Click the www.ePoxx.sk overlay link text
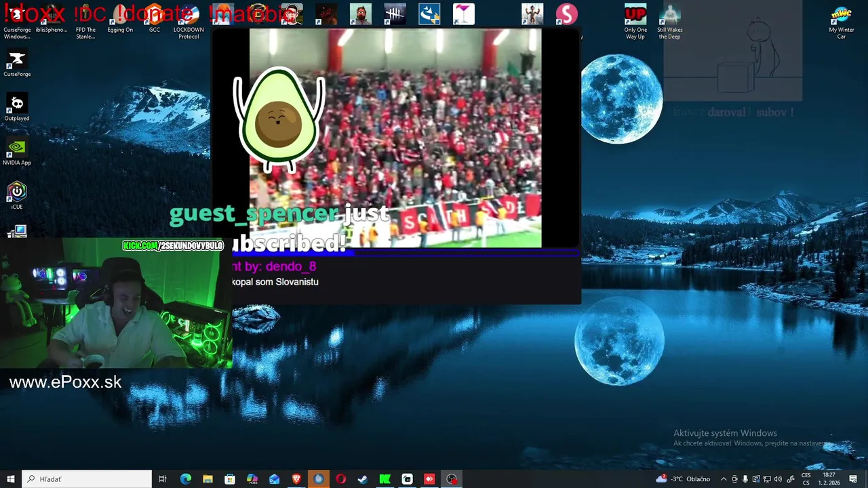Viewport: 868px width, 488px height. [66, 382]
